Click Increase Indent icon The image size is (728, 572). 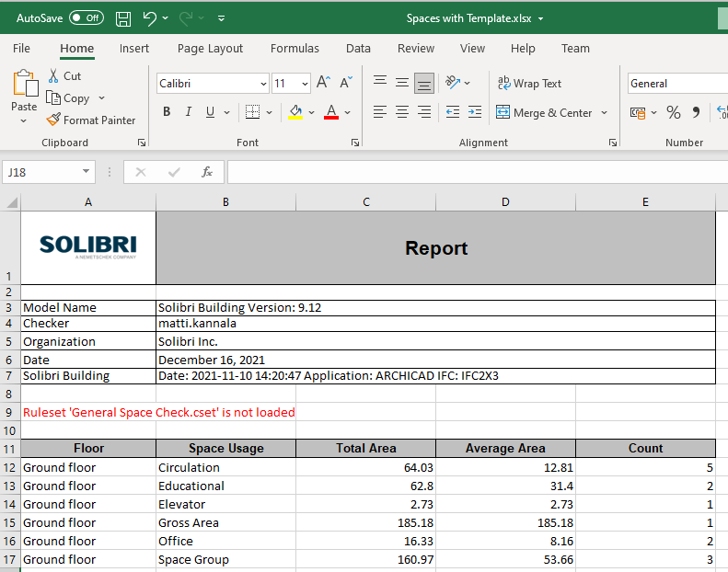tap(475, 112)
